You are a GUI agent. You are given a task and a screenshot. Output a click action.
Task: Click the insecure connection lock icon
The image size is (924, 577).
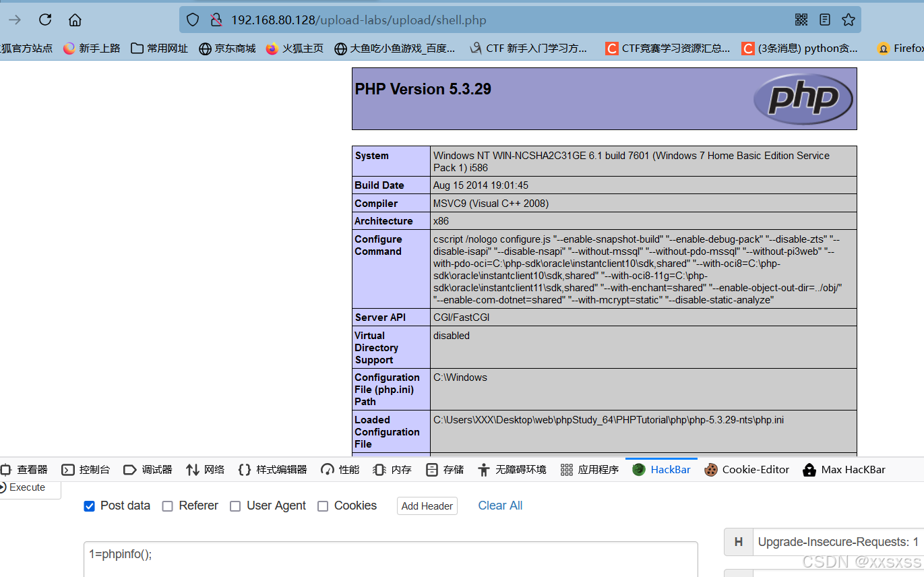pos(216,20)
